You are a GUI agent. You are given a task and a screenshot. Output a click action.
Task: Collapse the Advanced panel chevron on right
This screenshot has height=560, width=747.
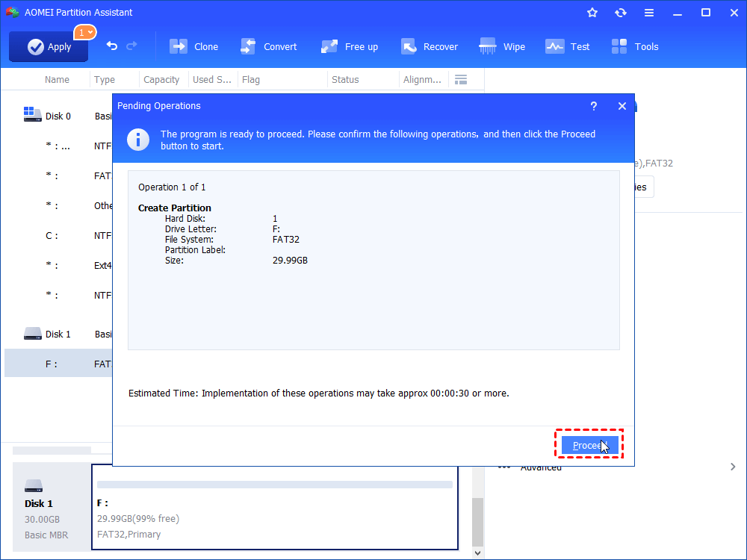[732, 466]
